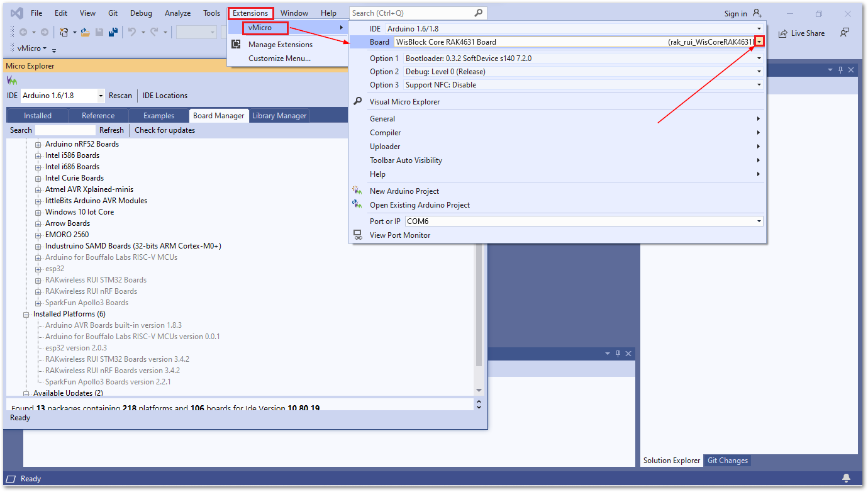Click the IDE Locations button

click(165, 96)
